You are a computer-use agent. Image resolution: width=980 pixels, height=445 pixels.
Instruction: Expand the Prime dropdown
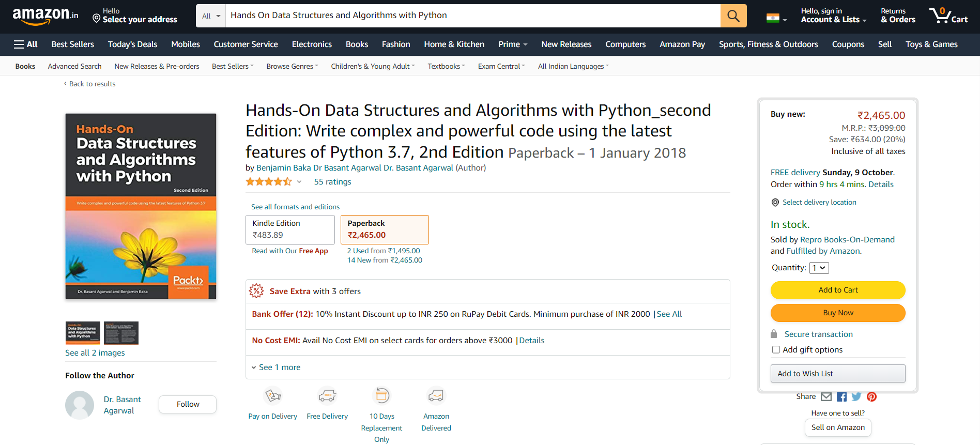pos(513,44)
